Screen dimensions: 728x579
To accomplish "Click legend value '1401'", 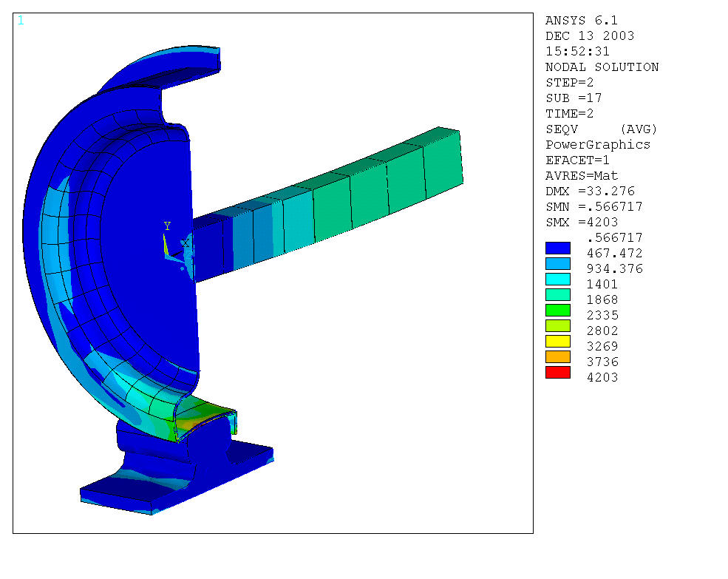I will (x=602, y=285).
